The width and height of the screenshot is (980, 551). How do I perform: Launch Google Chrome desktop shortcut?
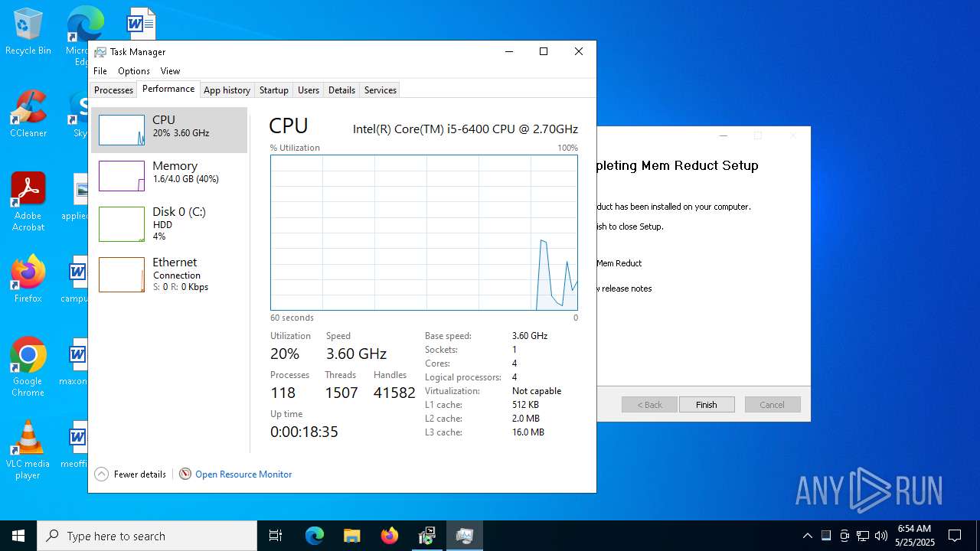[28, 367]
